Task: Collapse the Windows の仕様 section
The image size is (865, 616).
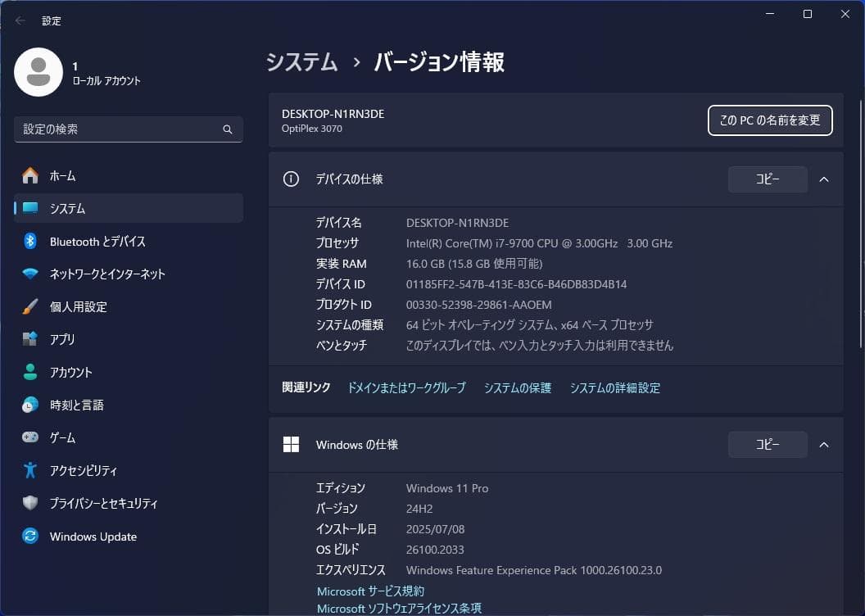Action: coord(823,444)
